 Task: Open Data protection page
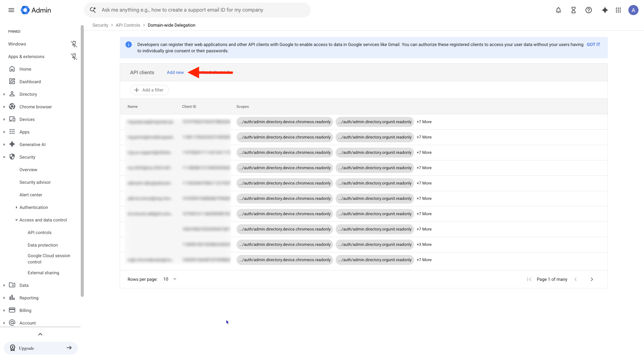click(x=43, y=245)
